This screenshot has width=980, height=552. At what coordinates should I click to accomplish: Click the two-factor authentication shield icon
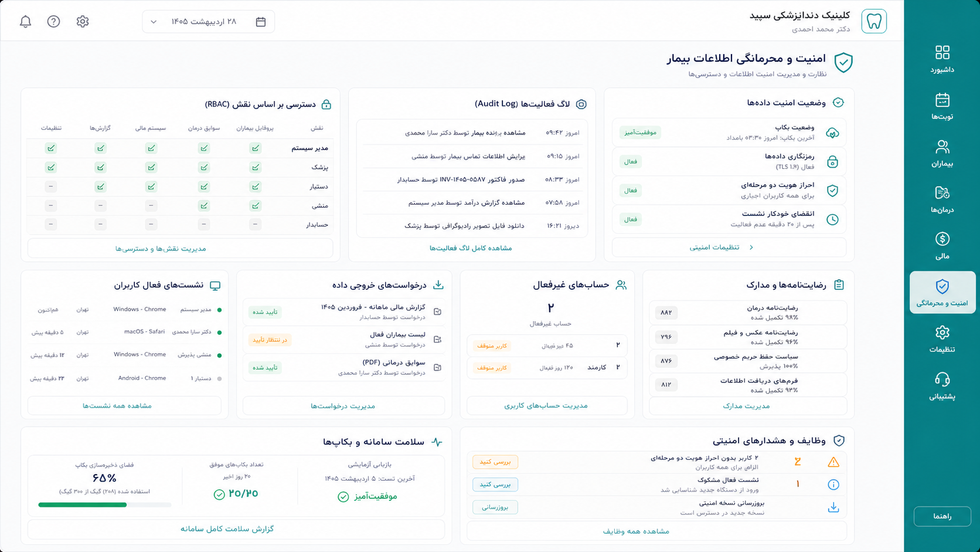832,191
